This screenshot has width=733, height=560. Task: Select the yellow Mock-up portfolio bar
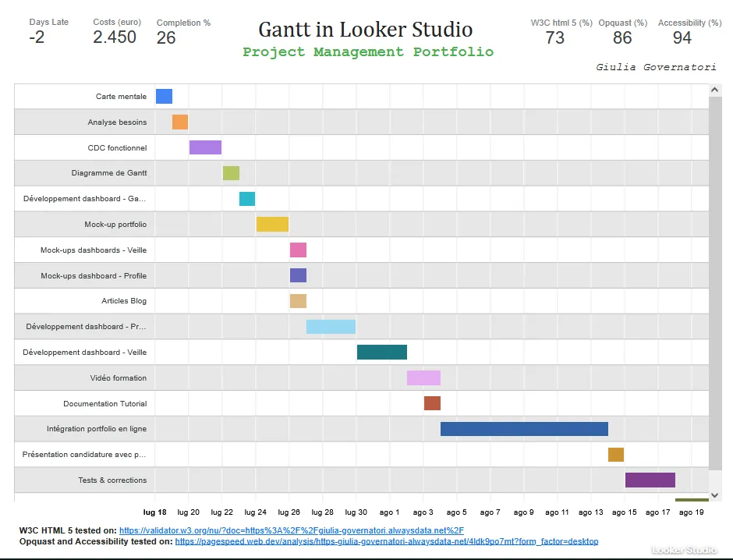272,225
